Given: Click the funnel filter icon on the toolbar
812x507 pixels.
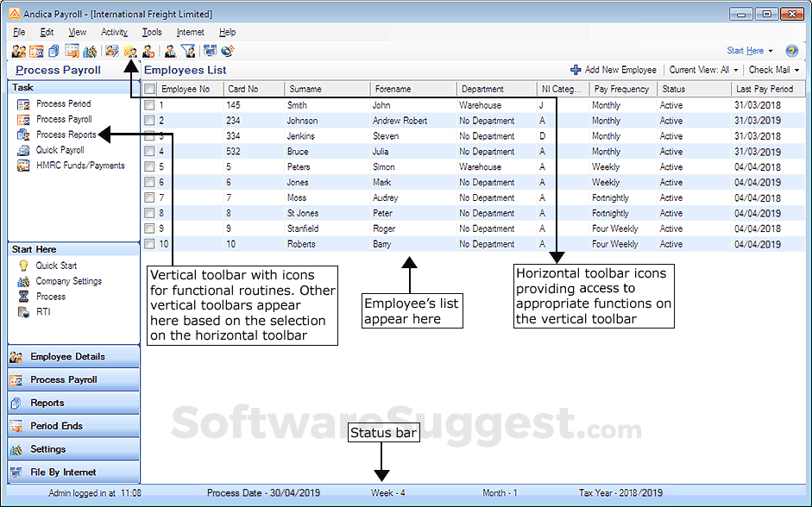Looking at the screenshot, I should [188, 51].
